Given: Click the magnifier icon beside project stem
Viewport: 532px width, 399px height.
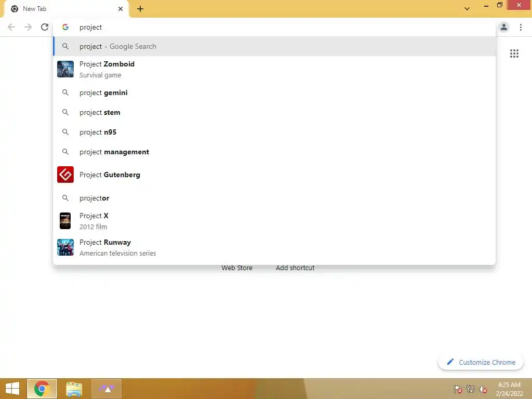Looking at the screenshot, I should click(65, 112).
